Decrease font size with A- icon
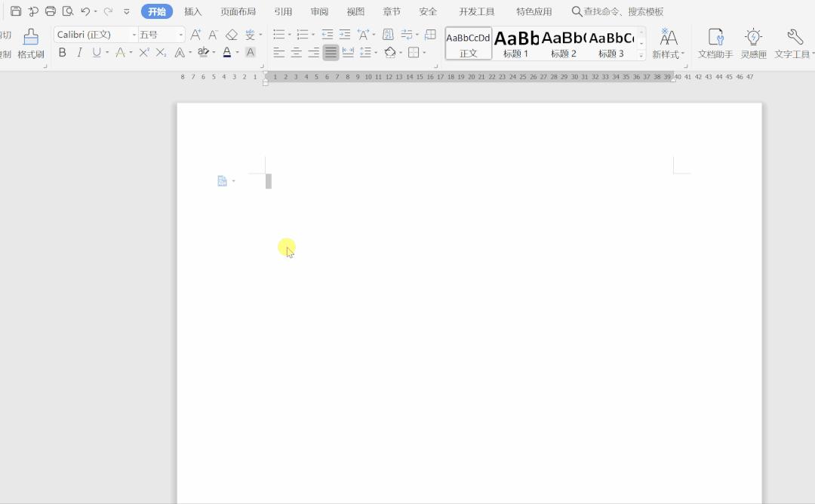The height and width of the screenshot is (504, 815). coord(213,35)
